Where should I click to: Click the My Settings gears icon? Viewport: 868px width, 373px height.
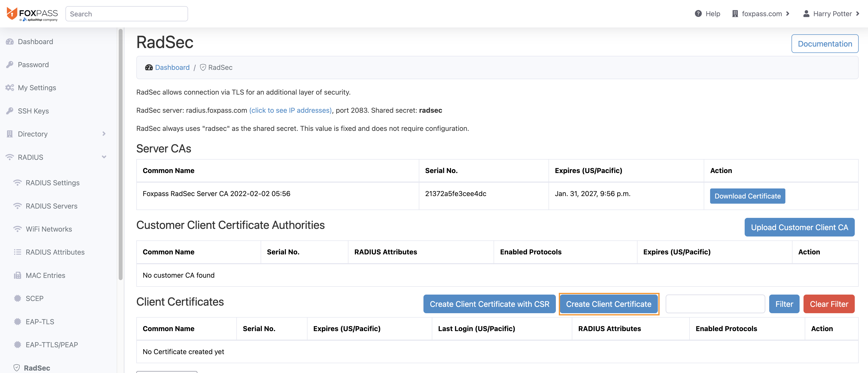pyautogui.click(x=10, y=87)
